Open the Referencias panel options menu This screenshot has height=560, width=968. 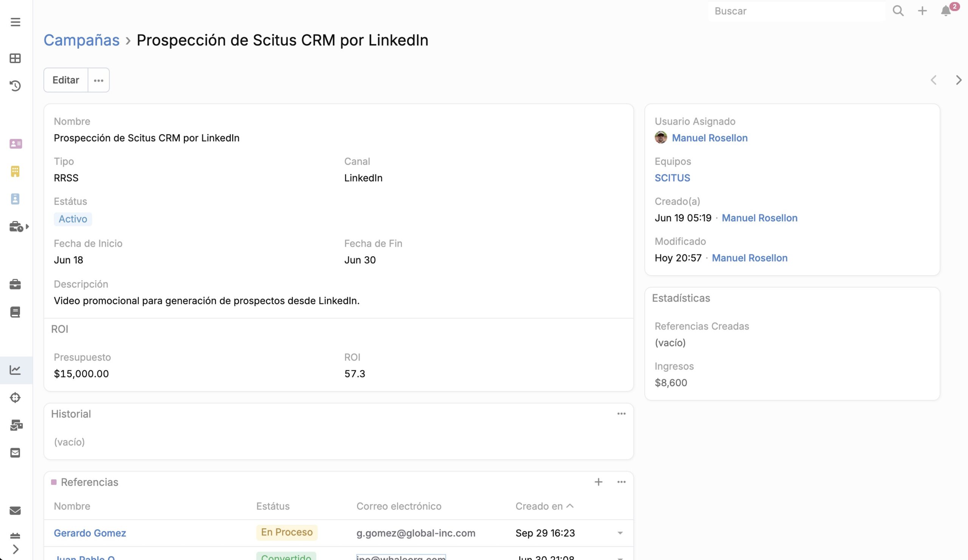click(621, 482)
